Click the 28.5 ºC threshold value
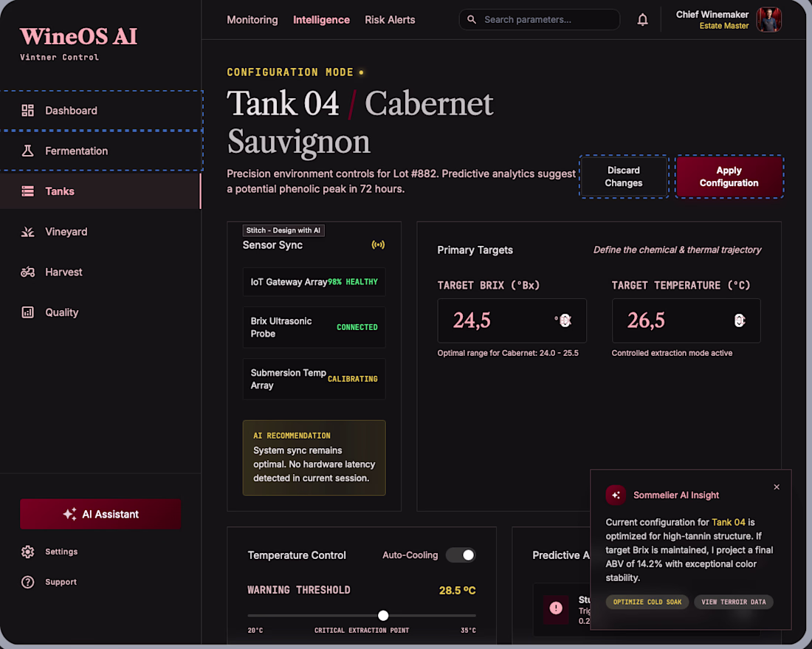 tap(457, 590)
